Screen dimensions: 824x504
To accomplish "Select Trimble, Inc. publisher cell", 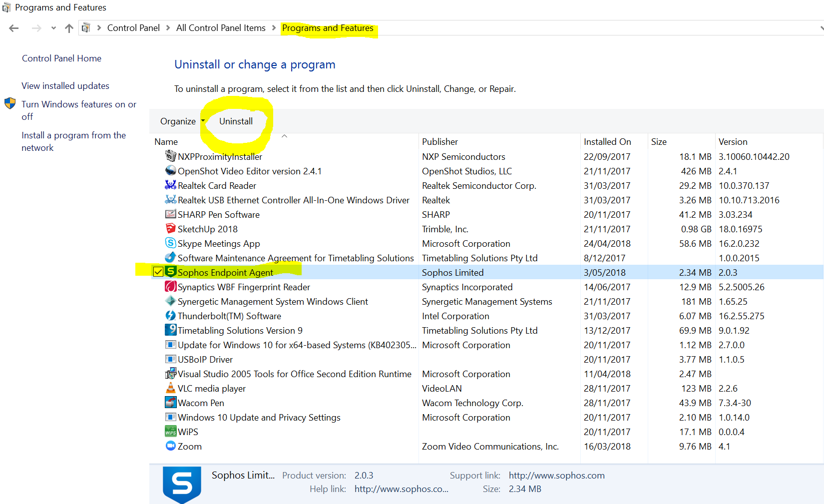I will click(x=445, y=229).
